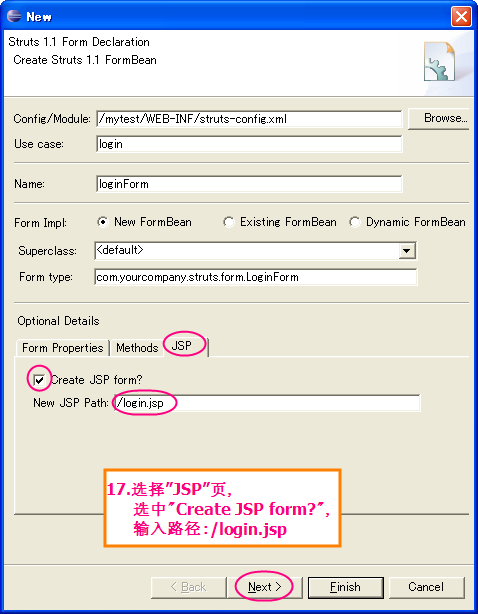
Task: Click the Finish button
Action: [x=345, y=587]
